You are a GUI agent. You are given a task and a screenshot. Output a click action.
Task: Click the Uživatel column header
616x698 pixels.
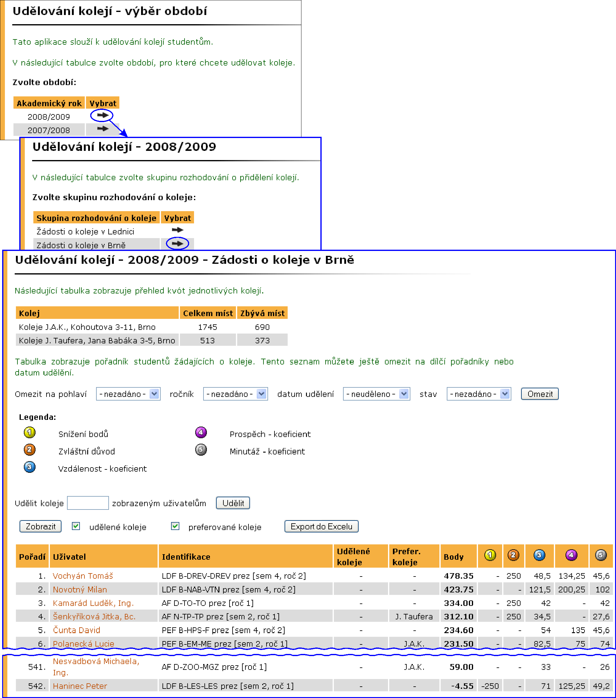(103, 557)
